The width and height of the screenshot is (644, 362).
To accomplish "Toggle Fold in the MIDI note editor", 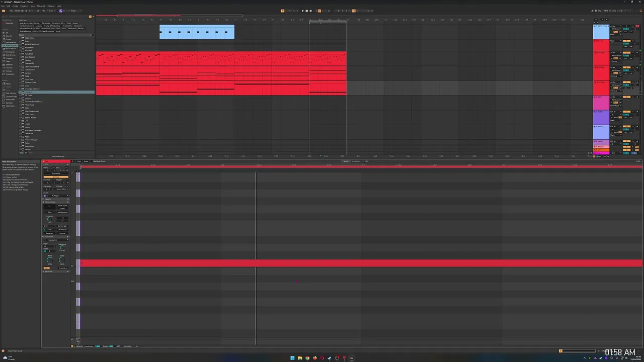I will click(79, 161).
